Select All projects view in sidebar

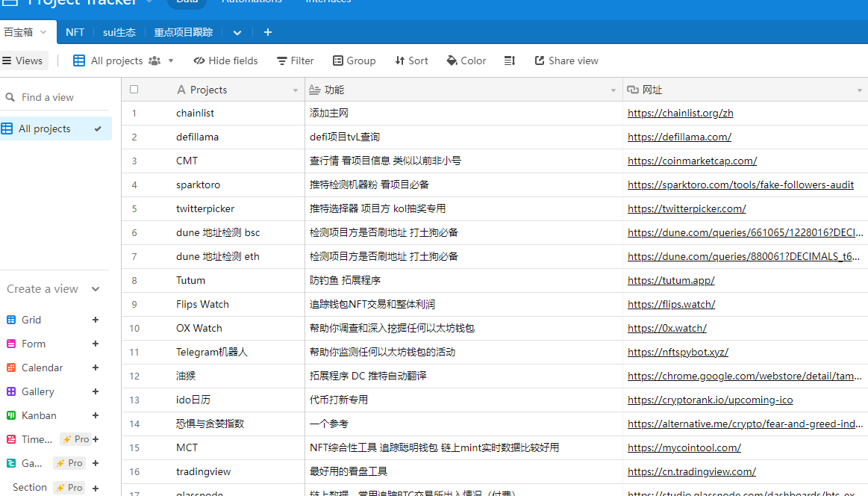pyautogui.click(x=56, y=128)
